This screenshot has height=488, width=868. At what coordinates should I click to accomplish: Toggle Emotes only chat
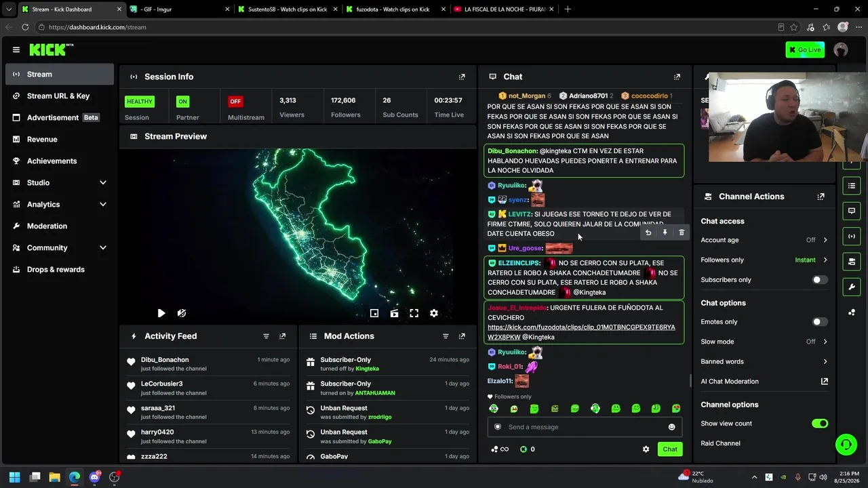[820, 322]
